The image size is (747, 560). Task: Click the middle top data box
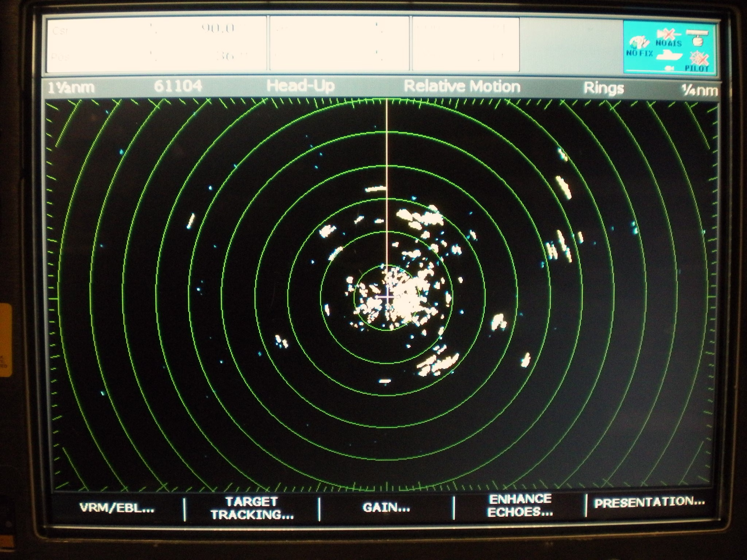click(x=339, y=44)
